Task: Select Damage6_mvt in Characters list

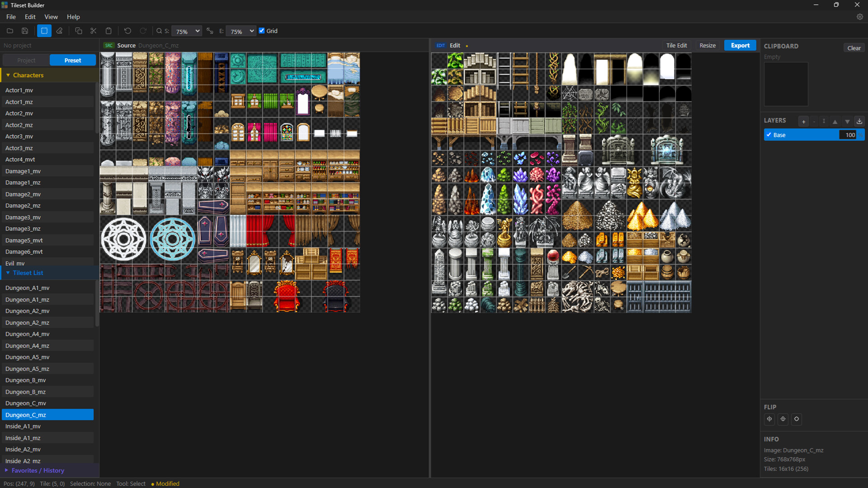Action: [x=47, y=252]
